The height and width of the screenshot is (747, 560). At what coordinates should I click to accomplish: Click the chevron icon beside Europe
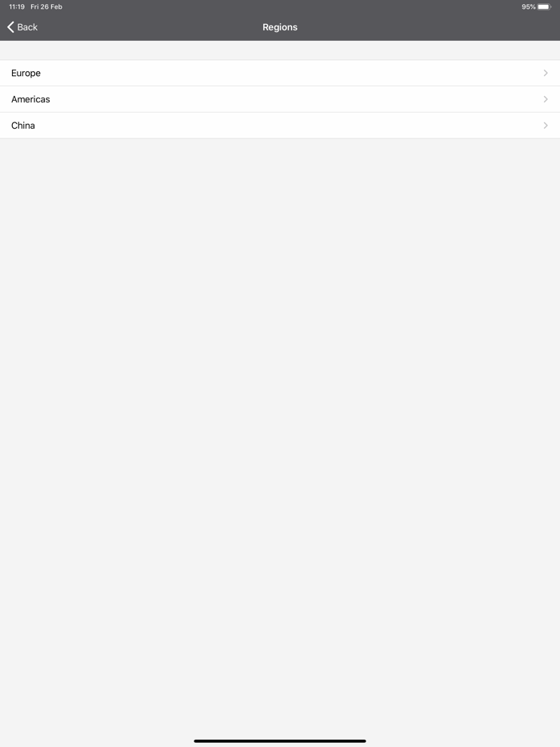546,73
